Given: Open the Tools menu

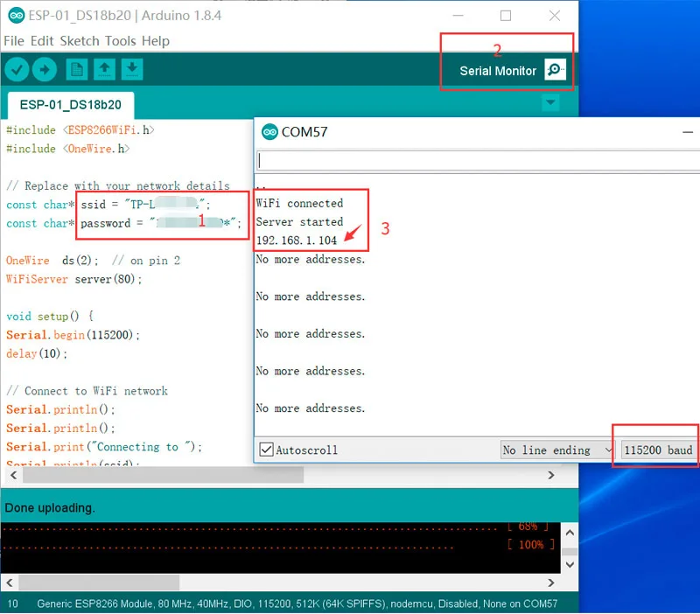Looking at the screenshot, I should click(x=121, y=41).
